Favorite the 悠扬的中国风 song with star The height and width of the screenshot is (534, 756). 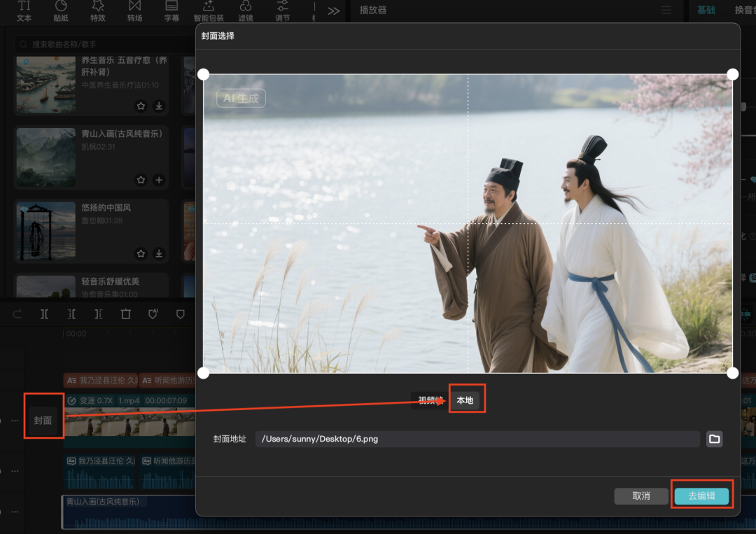141,253
